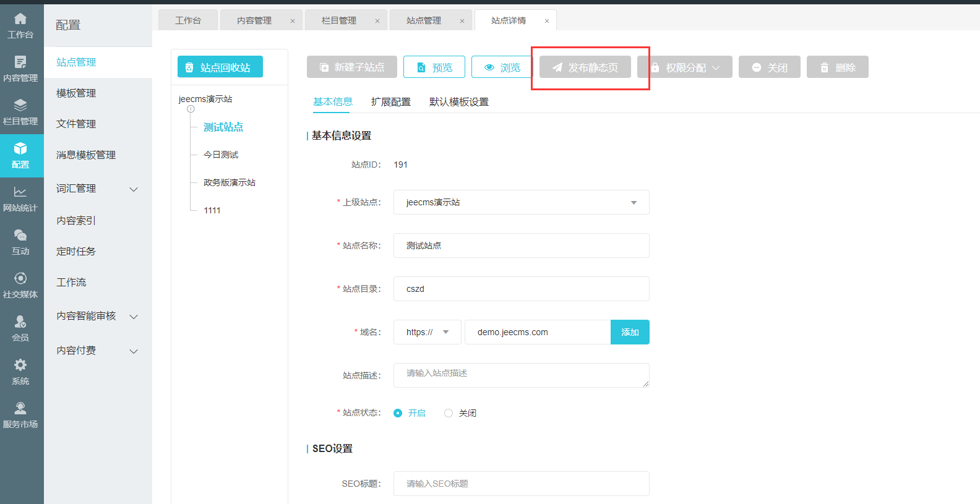
Task: Click the 站点名称 input field
Action: 521,246
